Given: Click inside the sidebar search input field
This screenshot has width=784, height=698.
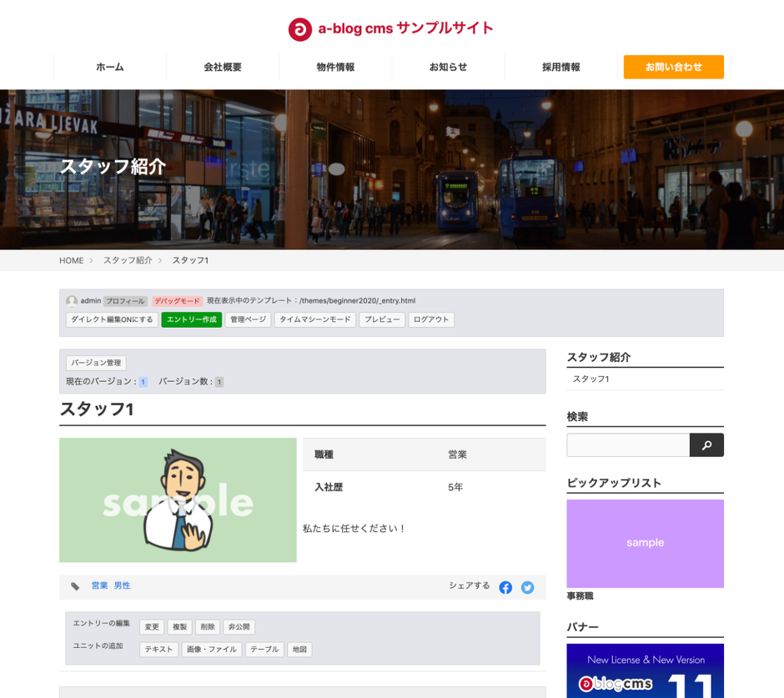Looking at the screenshot, I should coord(627,444).
